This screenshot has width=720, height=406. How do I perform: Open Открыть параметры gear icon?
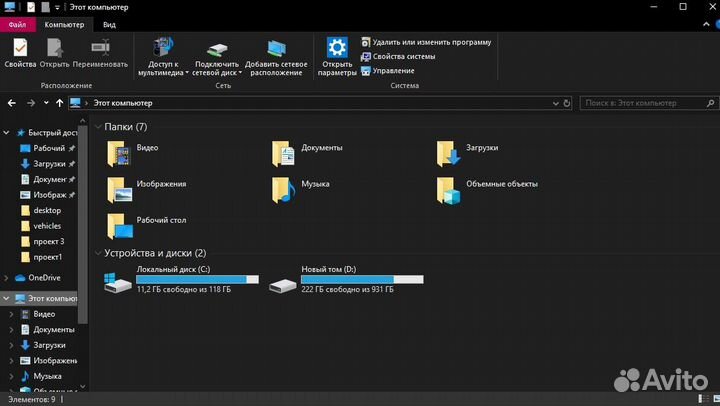tap(337, 47)
